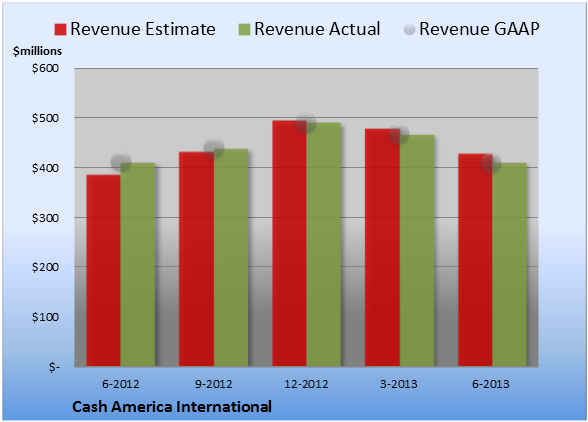Select the red estimate bar for 6-2012
This screenshot has width=588, height=422.
click(x=104, y=270)
